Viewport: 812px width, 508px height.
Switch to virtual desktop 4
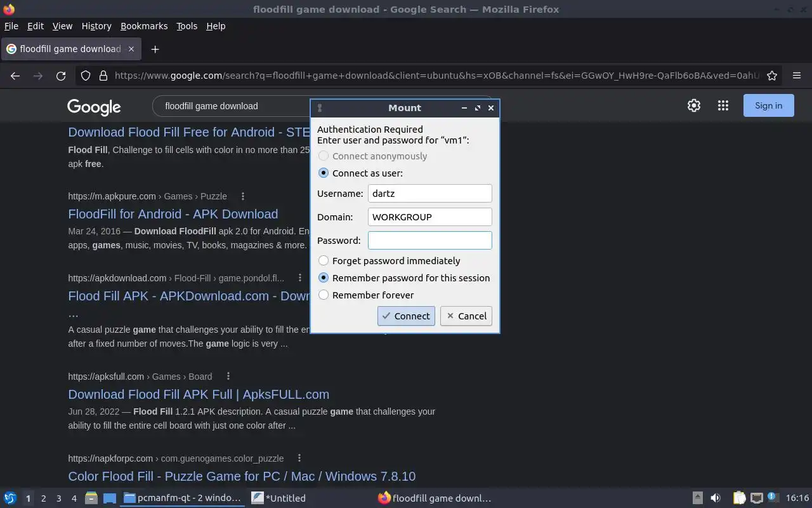(x=74, y=498)
